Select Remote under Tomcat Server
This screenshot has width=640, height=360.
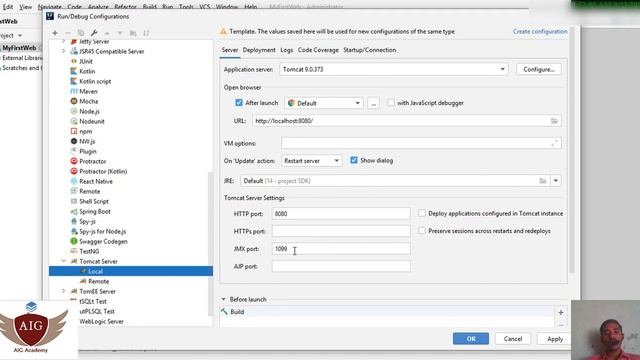tap(98, 281)
